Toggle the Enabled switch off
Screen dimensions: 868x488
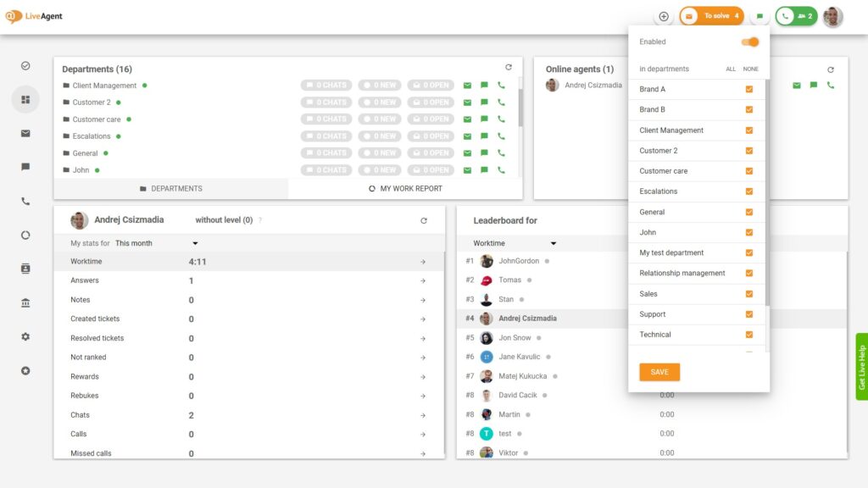(749, 42)
